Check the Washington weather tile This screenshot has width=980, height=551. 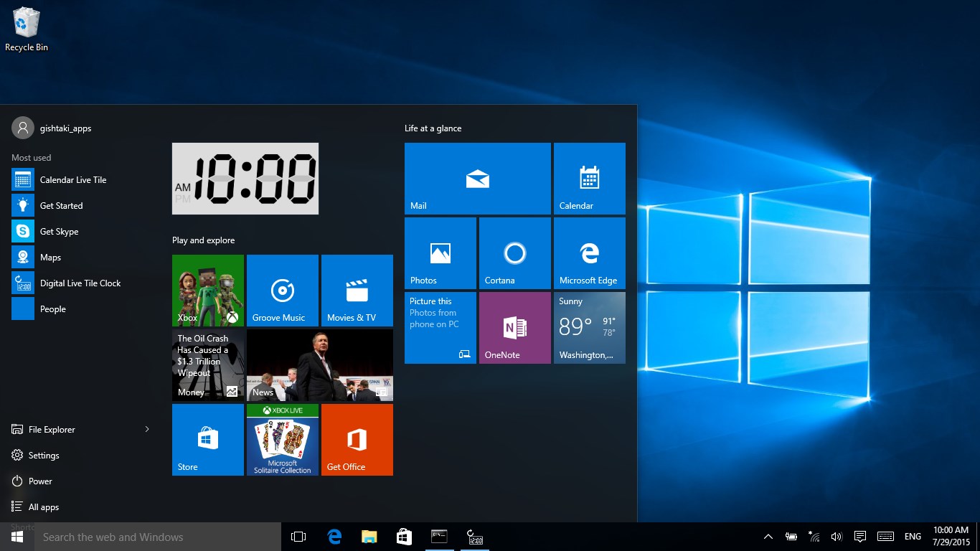tap(589, 328)
